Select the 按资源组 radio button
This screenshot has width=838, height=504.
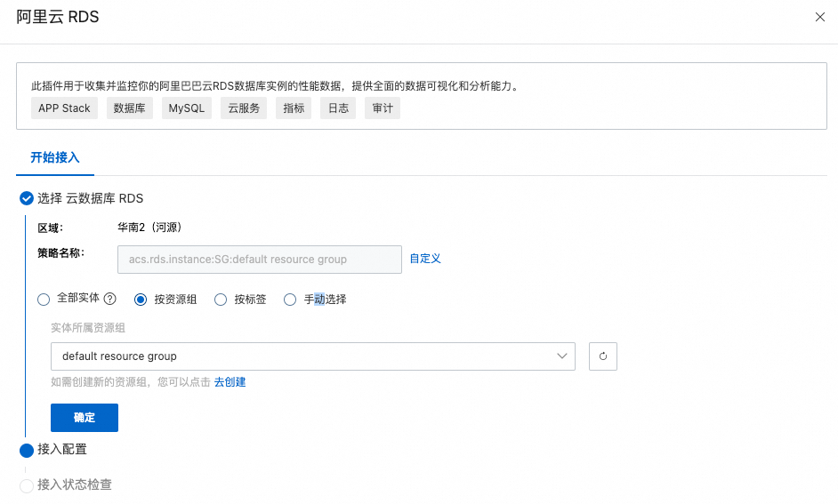(141, 300)
